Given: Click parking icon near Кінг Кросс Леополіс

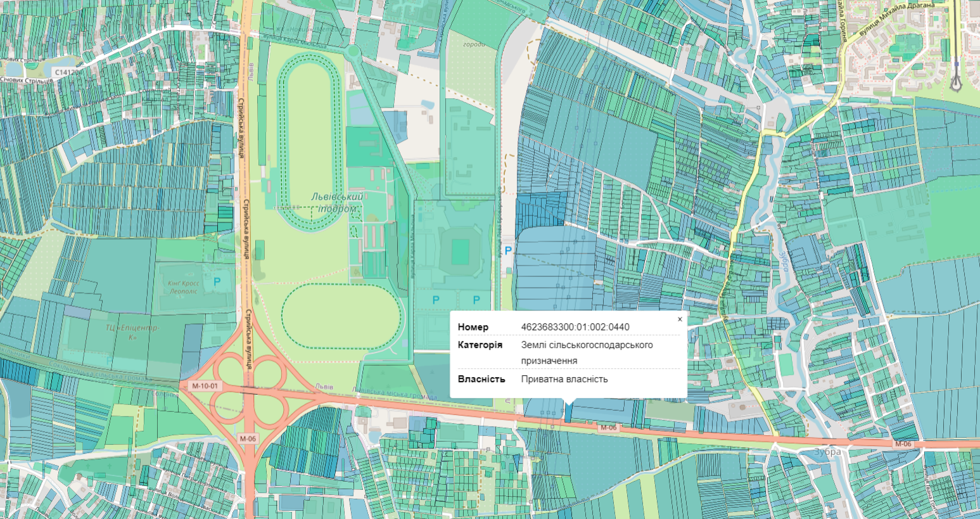Looking at the screenshot, I should click(217, 281).
